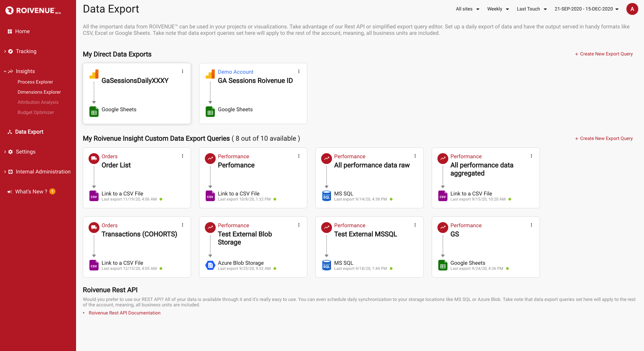Click the 'Azure Blob Storage' destination label
The height and width of the screenshot is (351, 644).
click(241, 263)
